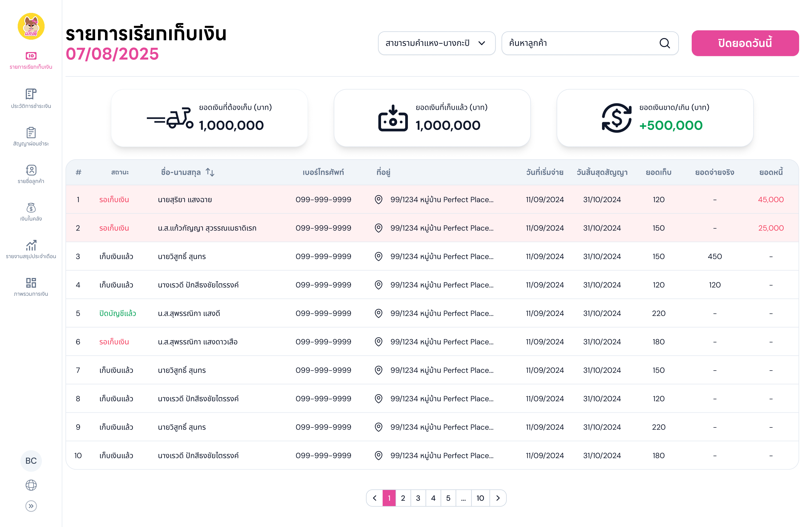The image size is (812, 527).
Task: Go to page 10 in pagination
Action: [480, 498]
